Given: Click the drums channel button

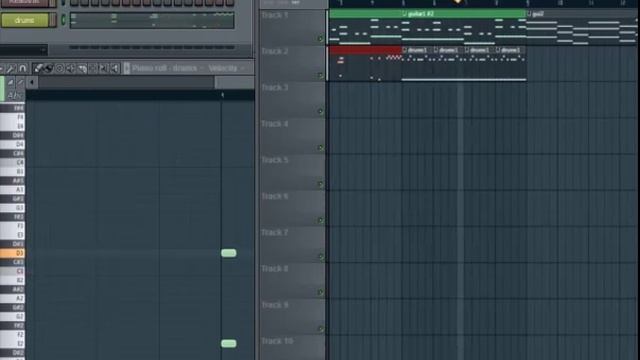Looking at the screenshot, I should click(x=24, y=20).
